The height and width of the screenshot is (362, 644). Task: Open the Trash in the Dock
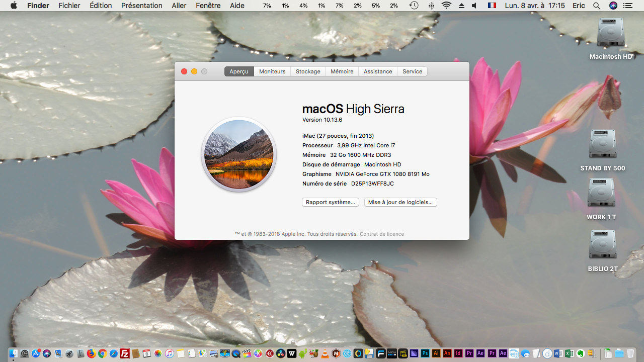(x=630, y=353)
